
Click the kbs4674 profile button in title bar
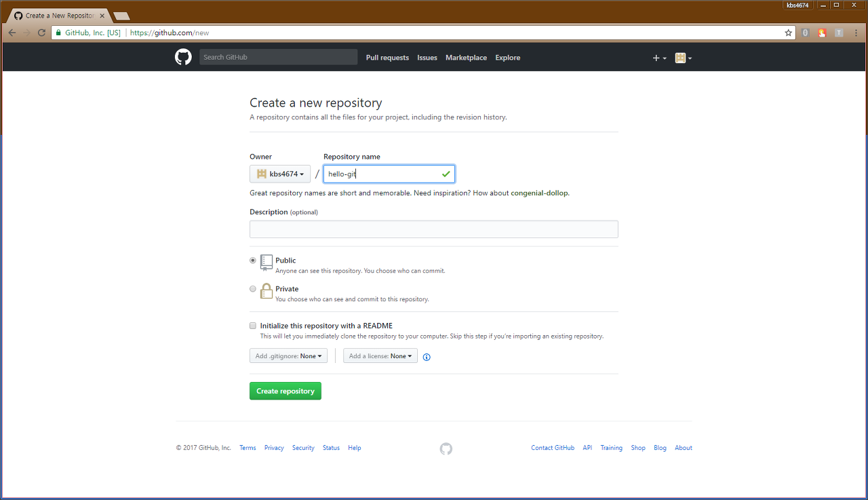[x=797, y=5]
